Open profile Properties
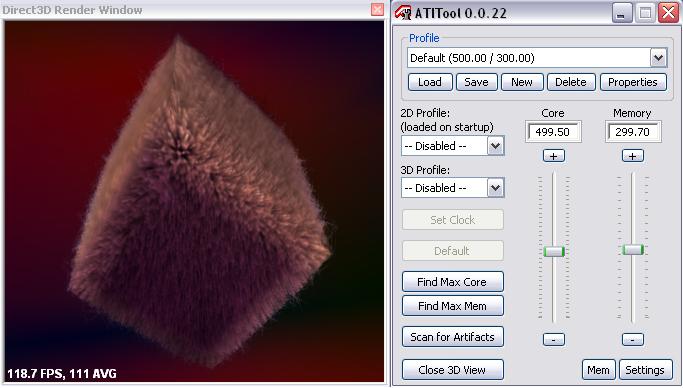Screen dimensions: 683x388 tap(633, 82)
